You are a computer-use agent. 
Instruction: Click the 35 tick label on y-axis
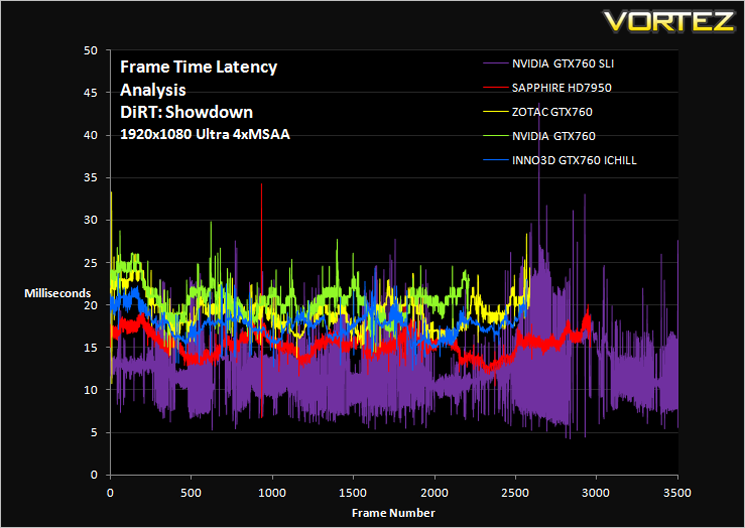click(90, 178)
